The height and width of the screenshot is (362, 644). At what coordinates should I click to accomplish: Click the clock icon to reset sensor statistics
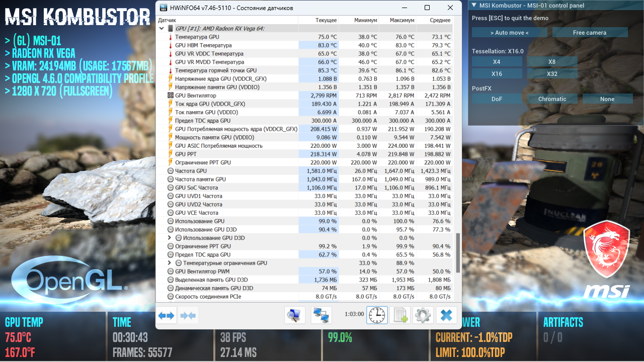point(377,315)
